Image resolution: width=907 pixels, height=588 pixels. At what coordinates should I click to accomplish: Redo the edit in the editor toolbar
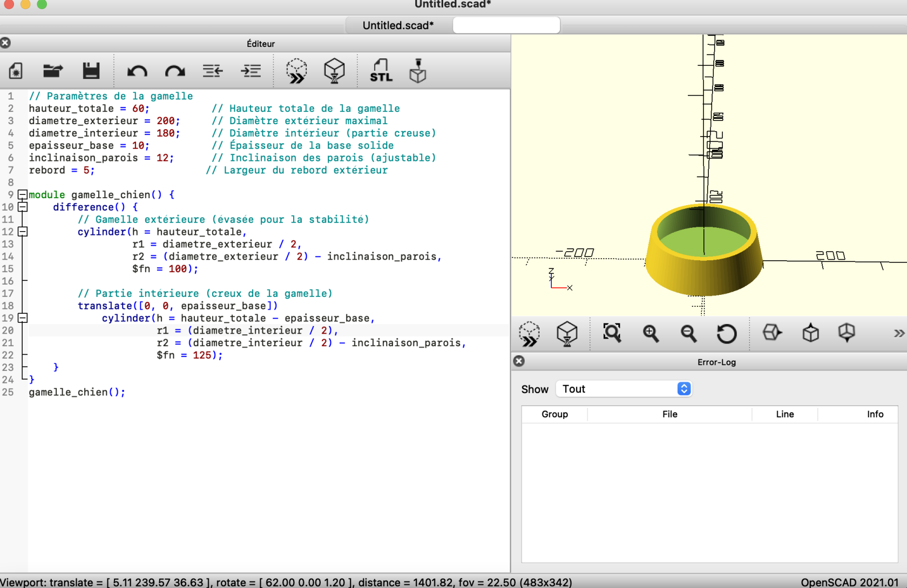(x=175, y=71)
